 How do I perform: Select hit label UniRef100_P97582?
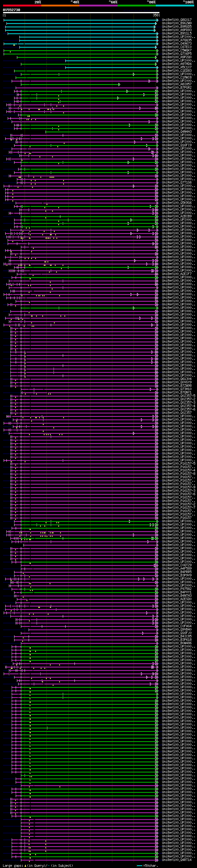tap(177, 589)
